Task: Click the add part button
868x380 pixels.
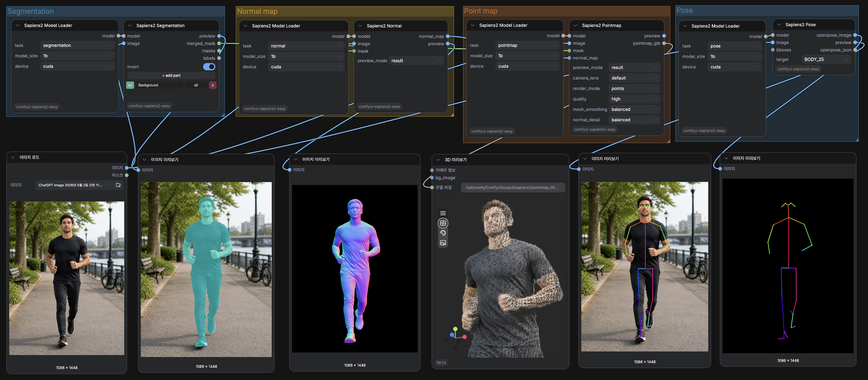Action: point(171,75)
